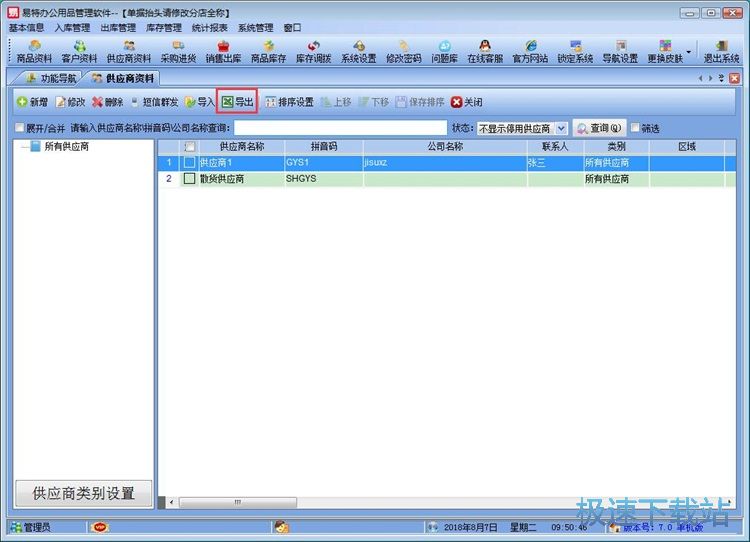This screenshot has width=750, height=542.
Task: Click 修改密码 toolbar icon
Action: [x=404, y=52]
